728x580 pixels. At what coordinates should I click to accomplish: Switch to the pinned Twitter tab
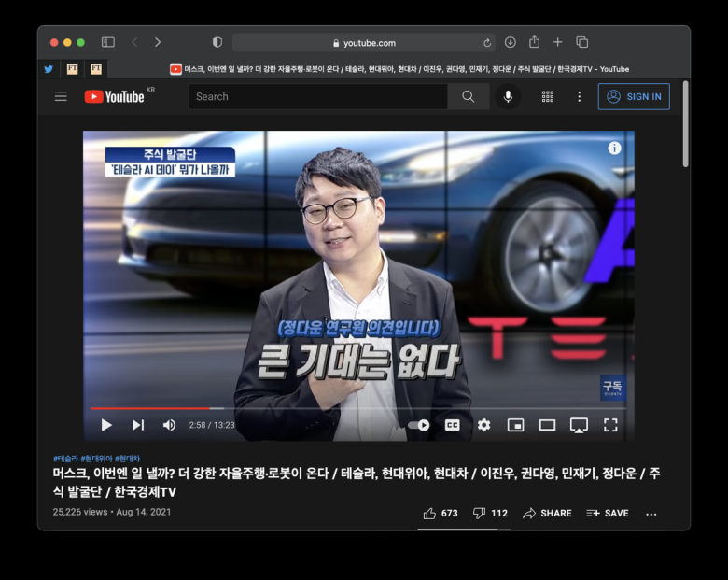coord(49,69)
